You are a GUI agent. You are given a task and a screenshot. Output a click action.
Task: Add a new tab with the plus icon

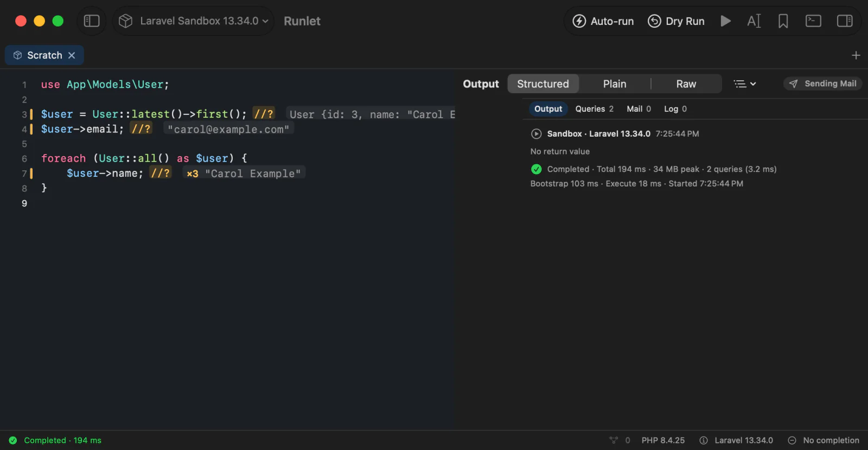856,55
